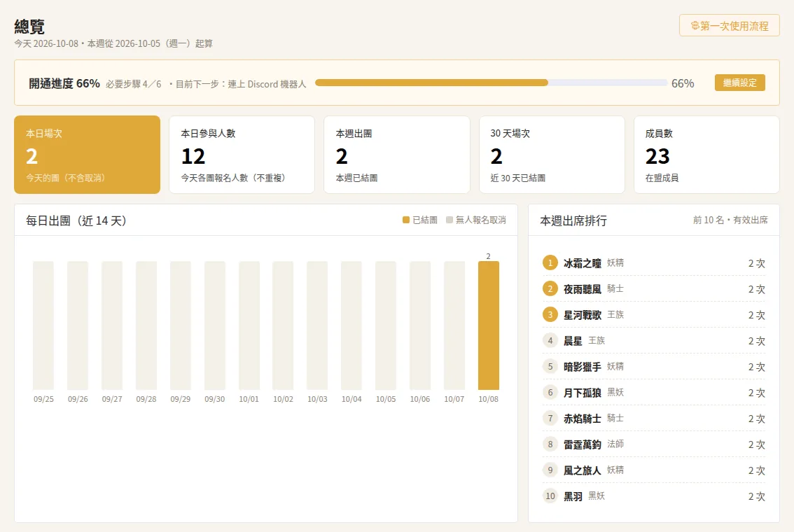This screenshot has width=794, height=532.
Task: Click the 10/08 bar in the chart
Action: [489, 325]
